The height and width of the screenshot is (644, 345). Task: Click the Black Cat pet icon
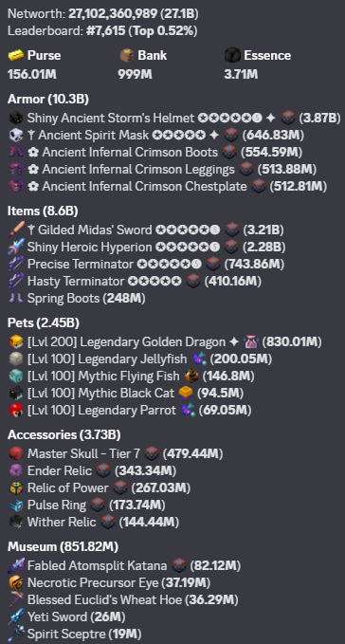[16, 393]
